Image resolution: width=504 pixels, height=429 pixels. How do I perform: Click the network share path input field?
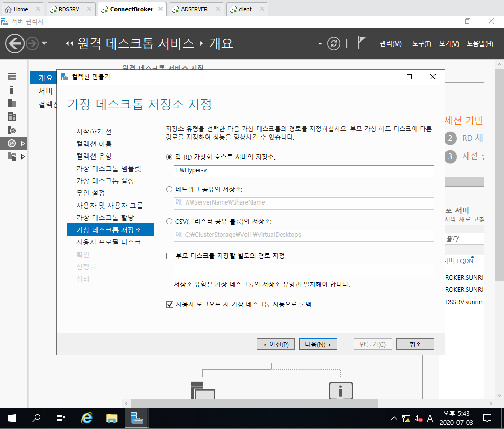point(304,203)
